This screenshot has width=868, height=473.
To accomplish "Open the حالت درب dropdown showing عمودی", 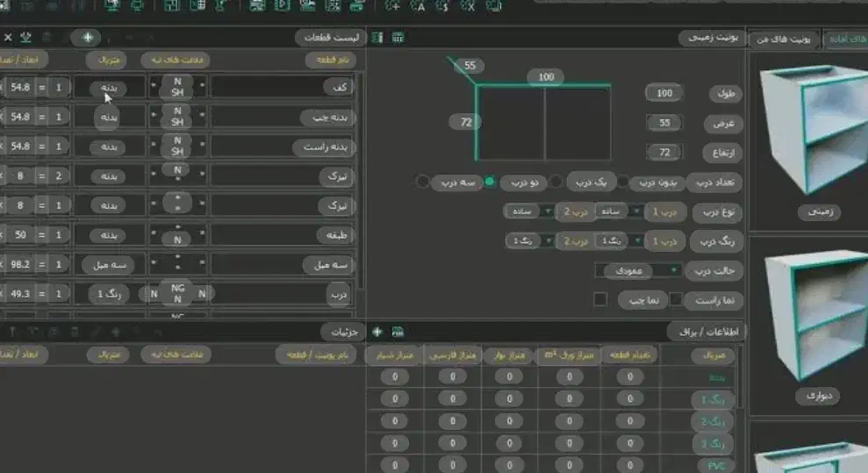I will (638, 270).
